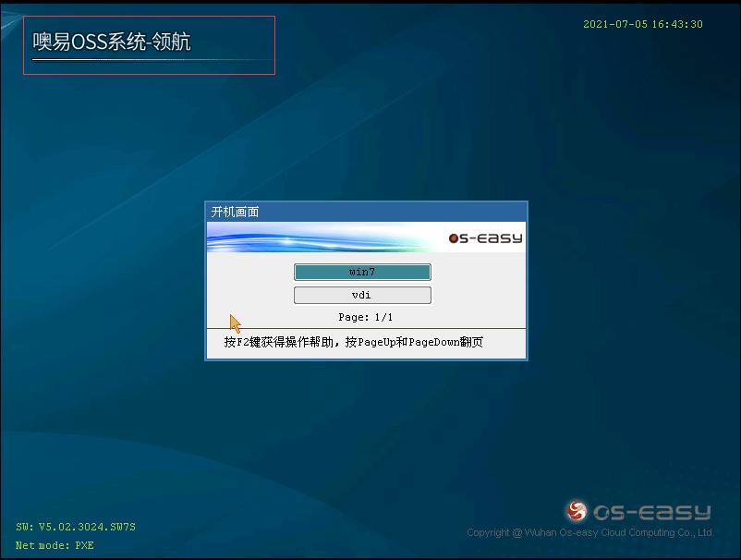Click the 开机画面 dialog title bar
This screenshot has width=741, height=560.
[x=366, y=212]
